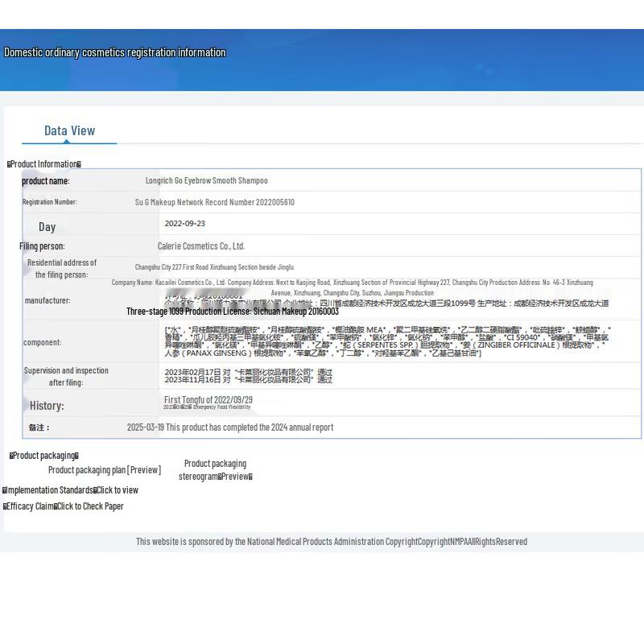
Task: Select the Longrich Go Eyebrow Smooth Shampoo name
Action: 206,181
